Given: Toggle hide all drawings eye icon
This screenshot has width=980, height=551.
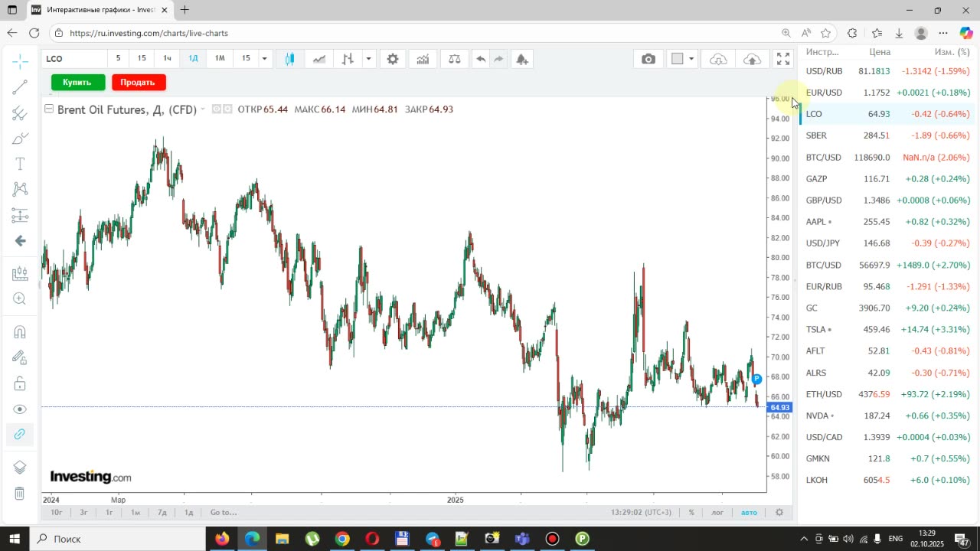Looking at the screenshot, I should pyautogui.click(x=20, y=409).
